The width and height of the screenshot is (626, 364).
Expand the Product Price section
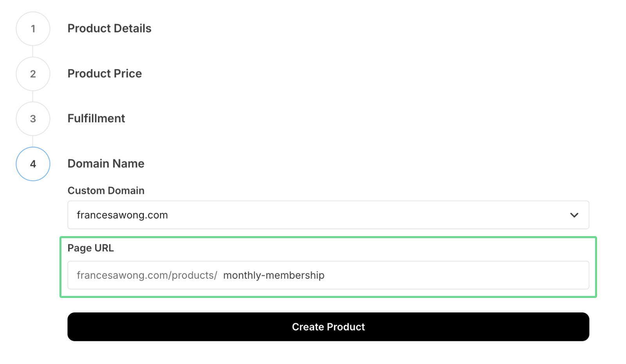click(104, 74)
